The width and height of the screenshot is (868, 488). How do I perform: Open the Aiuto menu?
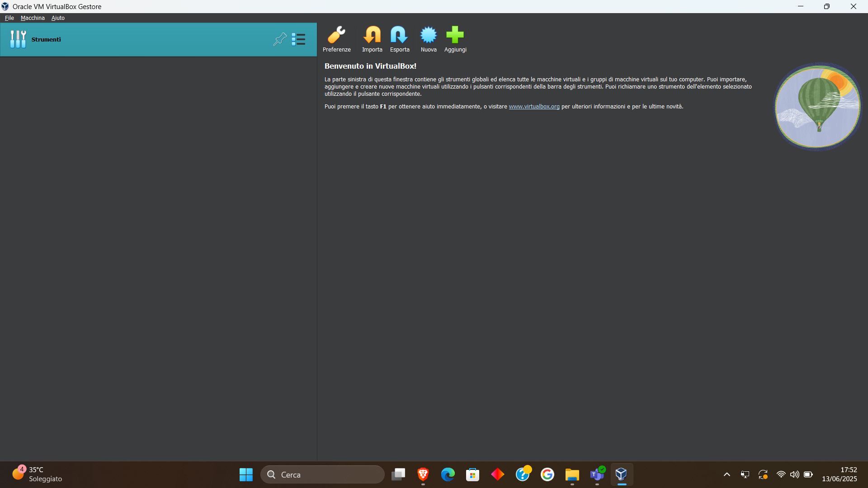tap(58, 18)
